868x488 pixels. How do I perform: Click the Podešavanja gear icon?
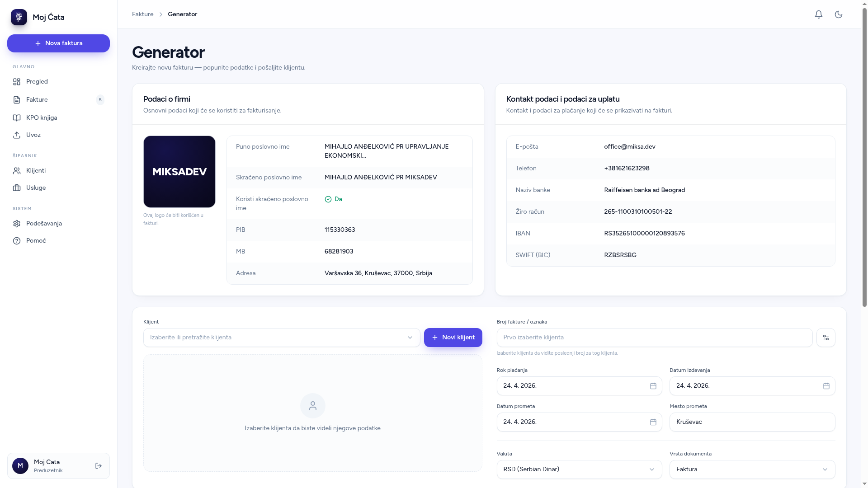pyautogui.click(x=17, y=224)
